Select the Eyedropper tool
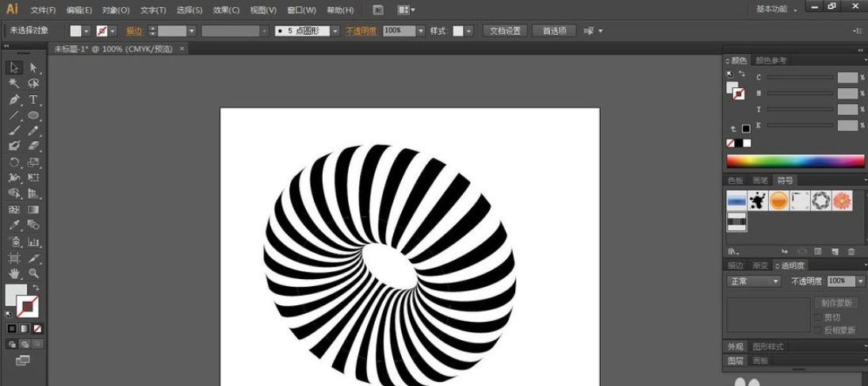This screenshot has width=868, height=386. tap(14, 225)
